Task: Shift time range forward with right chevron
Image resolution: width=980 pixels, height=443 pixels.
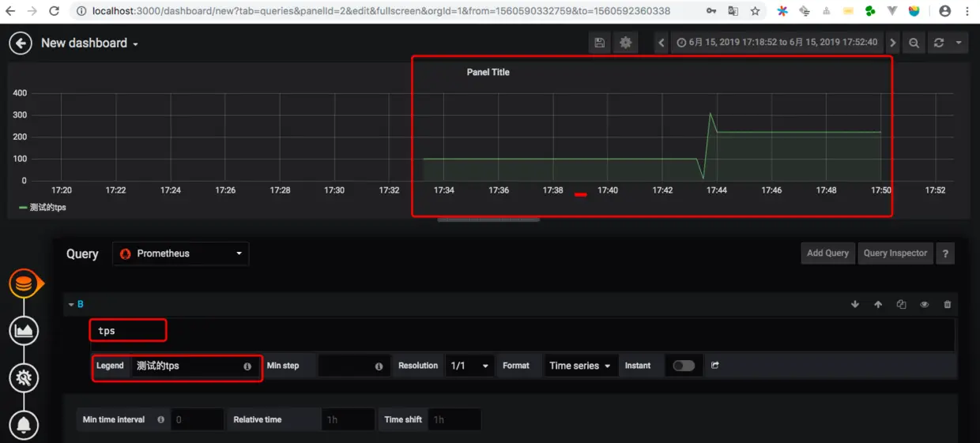Action: point(892,43)
